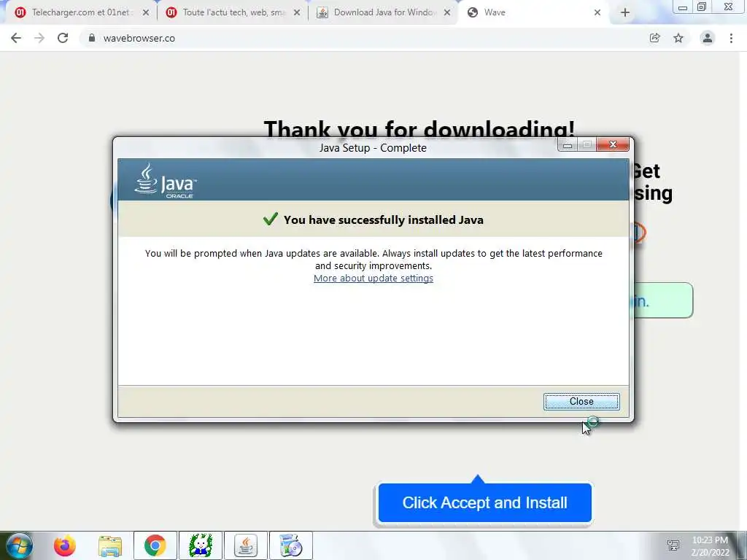Viewport: 747px width, 560px height.
Task: Open the Chrome profile avatar menu
Action: point(708,38)
